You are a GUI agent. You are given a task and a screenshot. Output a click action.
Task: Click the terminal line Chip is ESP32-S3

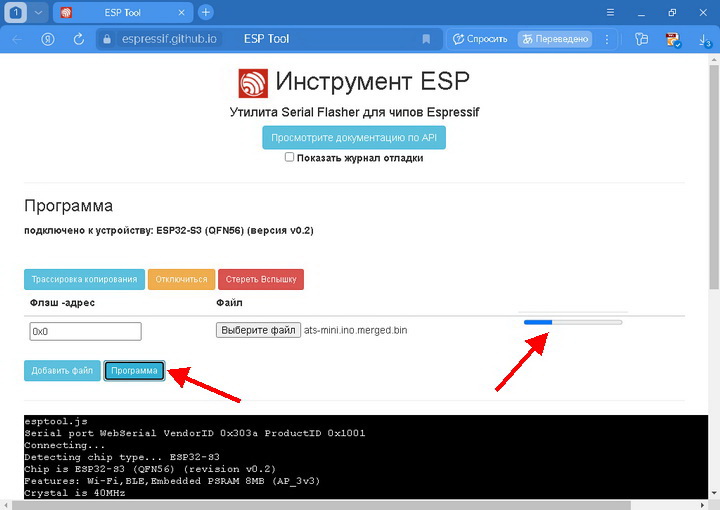150,469
